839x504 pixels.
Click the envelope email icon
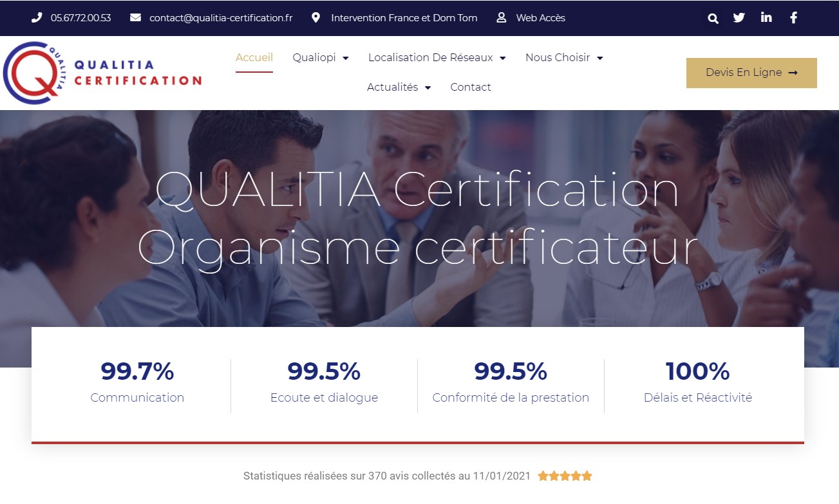coord(135,17)
